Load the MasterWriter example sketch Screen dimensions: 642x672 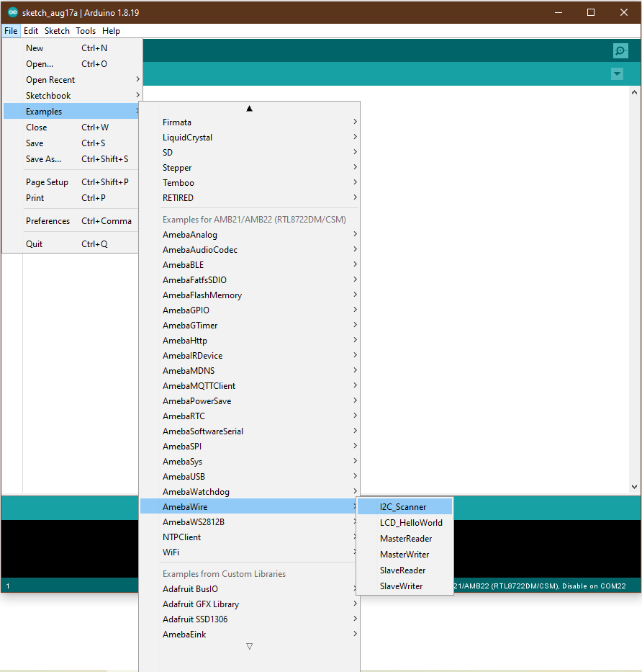pyautogui.click(x=404, y=555)
